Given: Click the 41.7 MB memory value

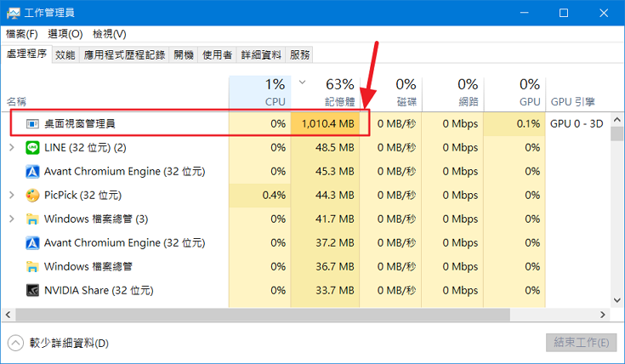Looking at the screenshot, I should point(335,219).
